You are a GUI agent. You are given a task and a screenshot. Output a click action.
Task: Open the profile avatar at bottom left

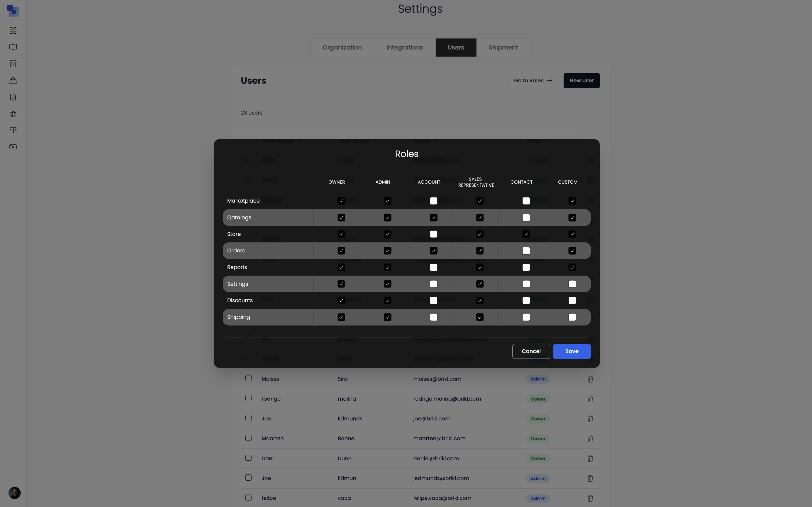tap(14, 493)
